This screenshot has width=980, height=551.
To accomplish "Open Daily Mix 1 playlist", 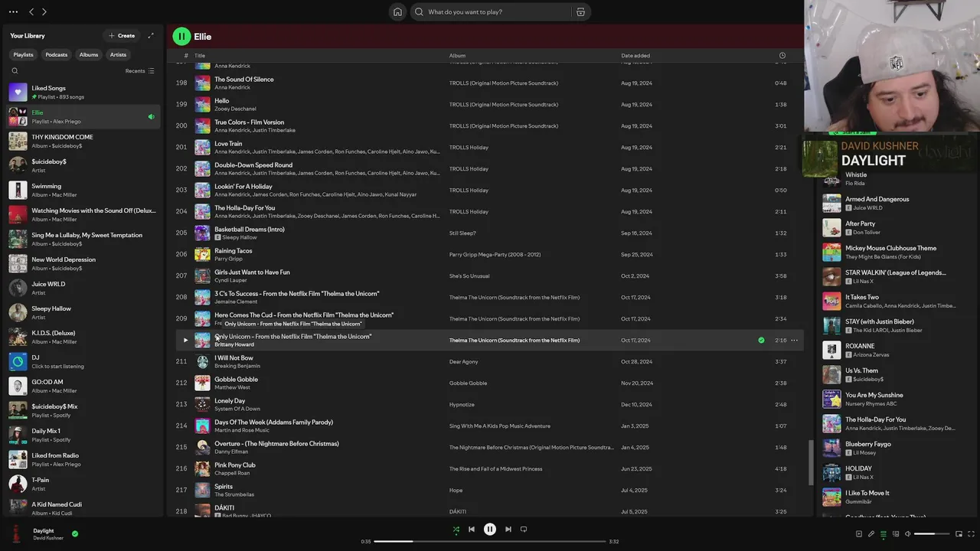I will pyautogui.click(x=83, y=435).
